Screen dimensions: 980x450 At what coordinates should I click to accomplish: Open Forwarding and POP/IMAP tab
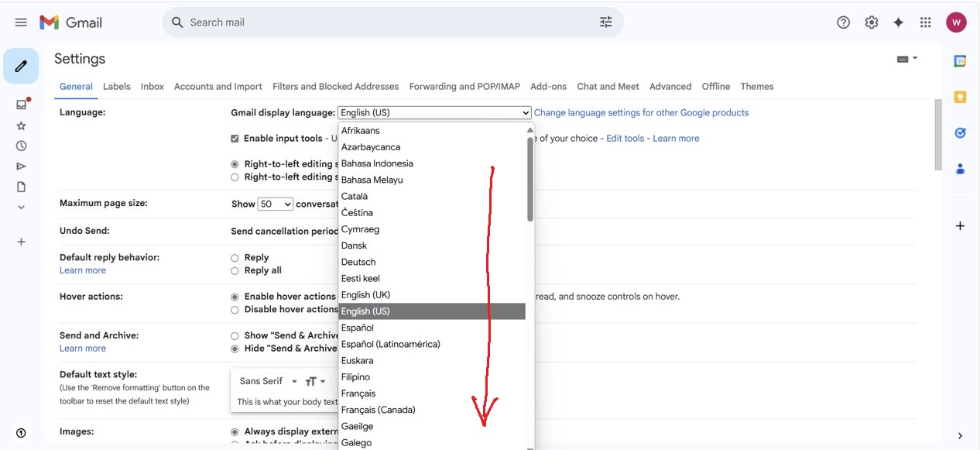464,87
